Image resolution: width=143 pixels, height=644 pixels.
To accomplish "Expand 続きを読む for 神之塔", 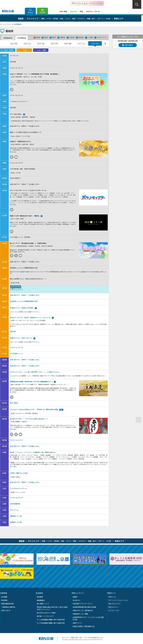I will click(13, 467).
